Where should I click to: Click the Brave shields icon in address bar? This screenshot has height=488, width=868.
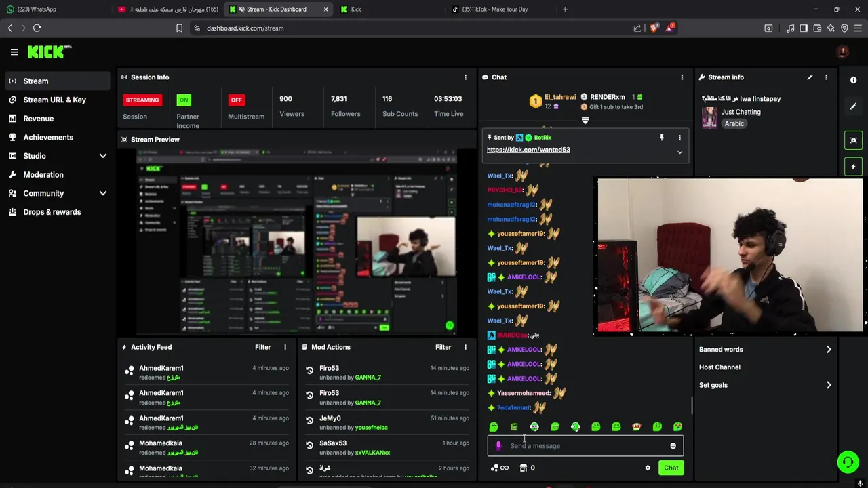tap(654, 28)
